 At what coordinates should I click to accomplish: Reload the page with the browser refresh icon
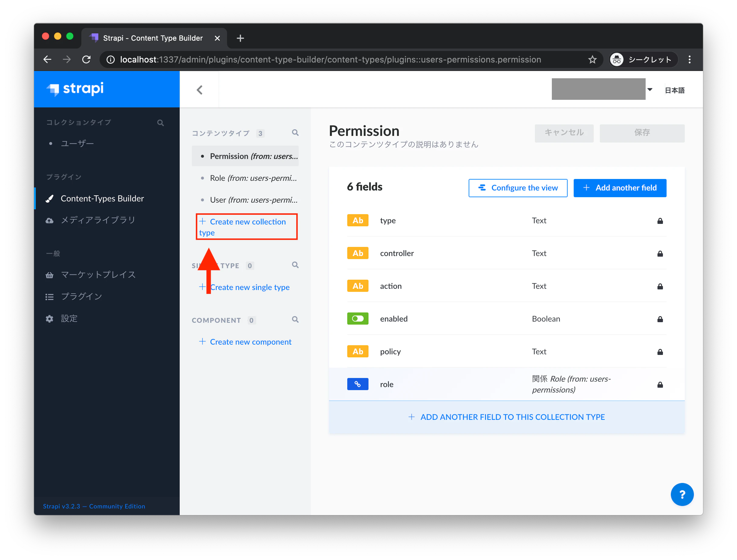pos(87,60)
